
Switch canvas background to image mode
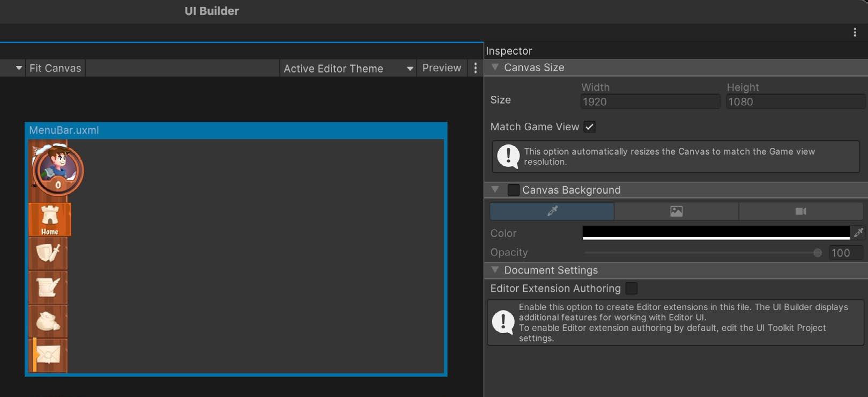coord(676,211)
